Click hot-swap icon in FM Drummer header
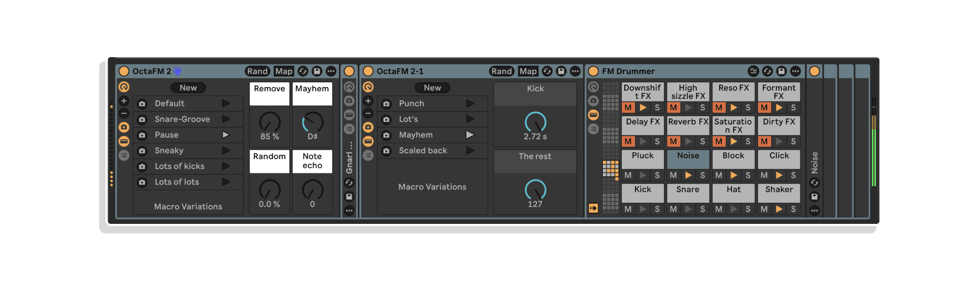The width and height of the screenshot is (980, 281). tap(767, 71)
